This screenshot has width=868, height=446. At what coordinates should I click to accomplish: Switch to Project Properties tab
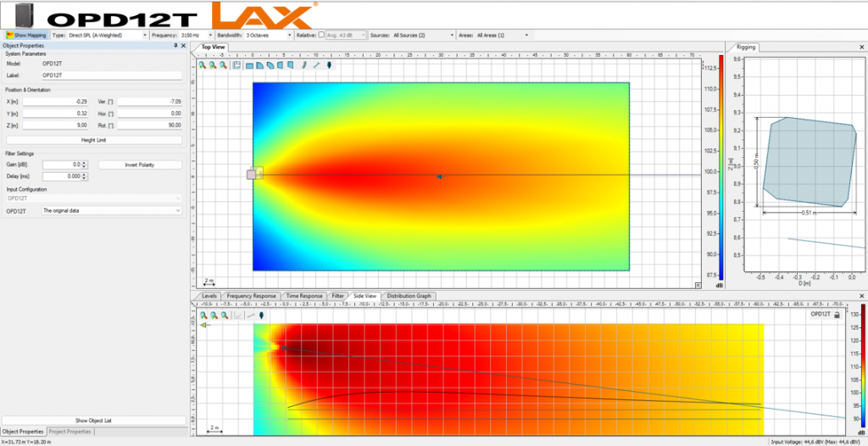coord(70,431)
